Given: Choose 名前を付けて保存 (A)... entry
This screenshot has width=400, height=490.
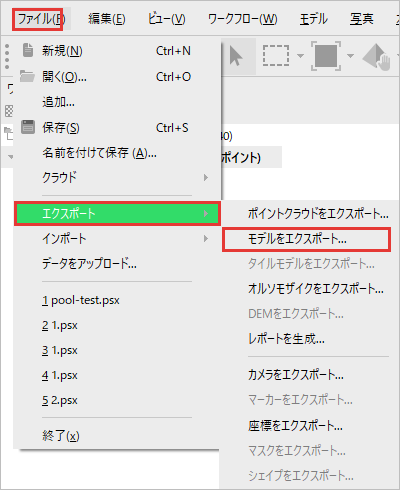Looking at the screenshot, I should 117,153.
